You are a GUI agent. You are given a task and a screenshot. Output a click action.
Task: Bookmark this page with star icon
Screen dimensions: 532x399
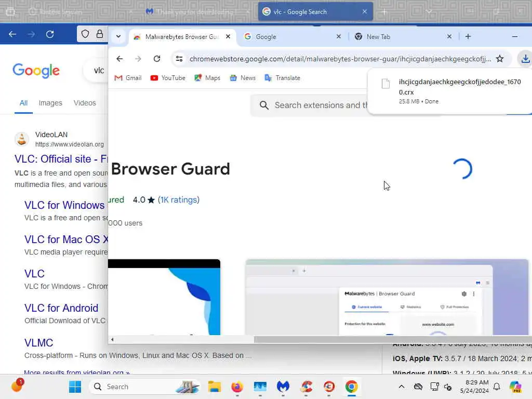tap(499, 59)
